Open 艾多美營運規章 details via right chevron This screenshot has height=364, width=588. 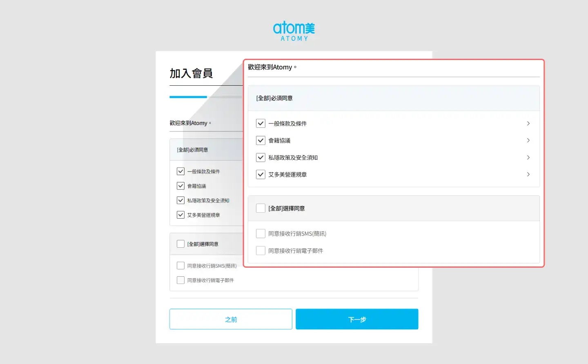point(528,175)
